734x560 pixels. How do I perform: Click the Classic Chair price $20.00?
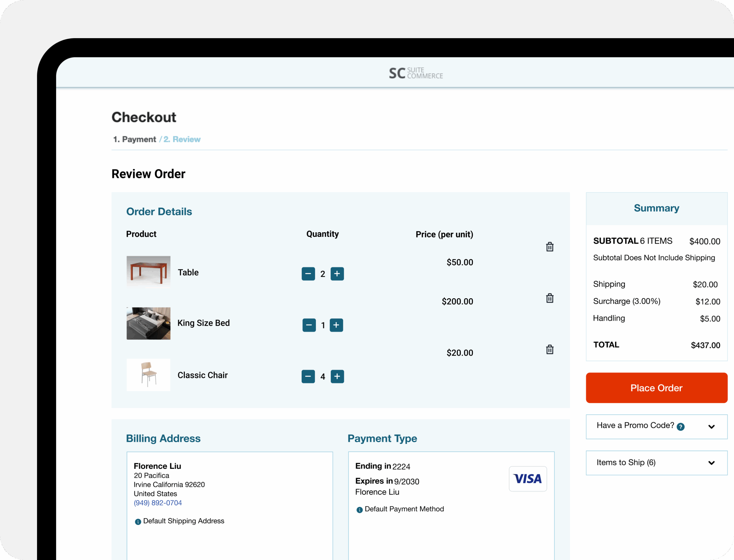click(x=460, y=353)
